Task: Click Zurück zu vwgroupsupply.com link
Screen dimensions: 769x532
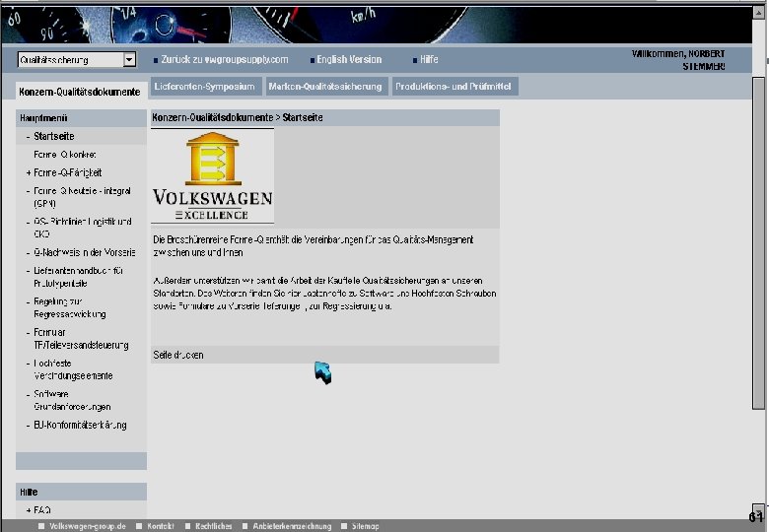Action: (x=225, y=60)
